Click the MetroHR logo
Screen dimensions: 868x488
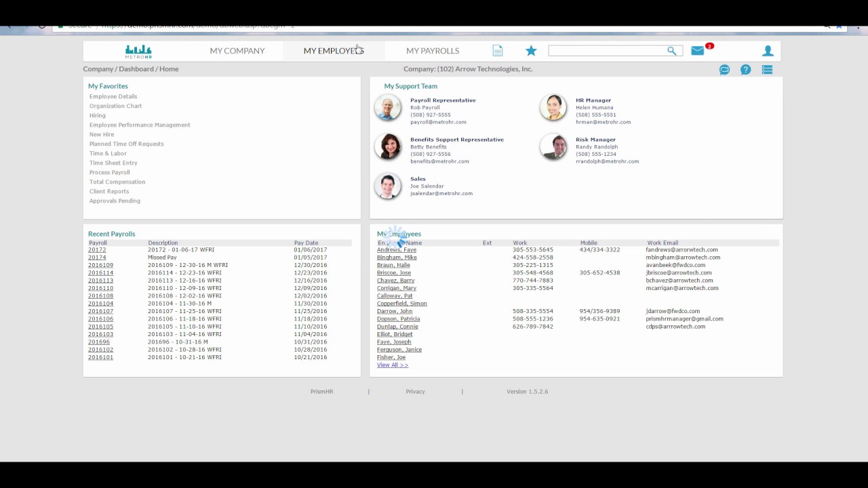(138, 52)
